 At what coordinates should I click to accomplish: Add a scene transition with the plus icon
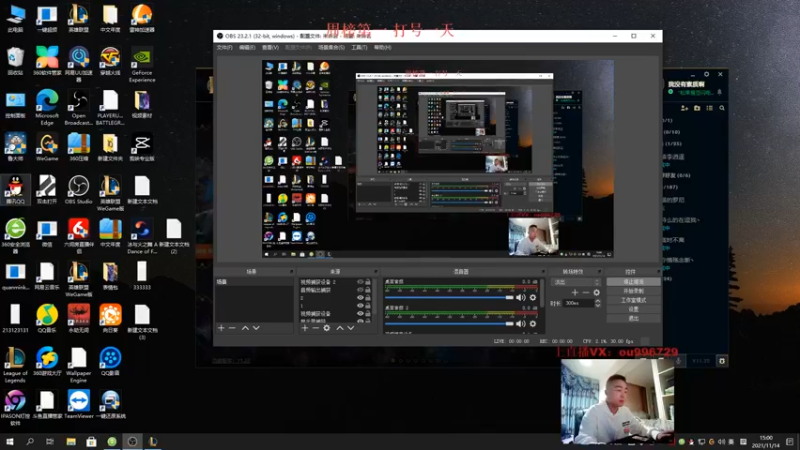click(575, 292)
